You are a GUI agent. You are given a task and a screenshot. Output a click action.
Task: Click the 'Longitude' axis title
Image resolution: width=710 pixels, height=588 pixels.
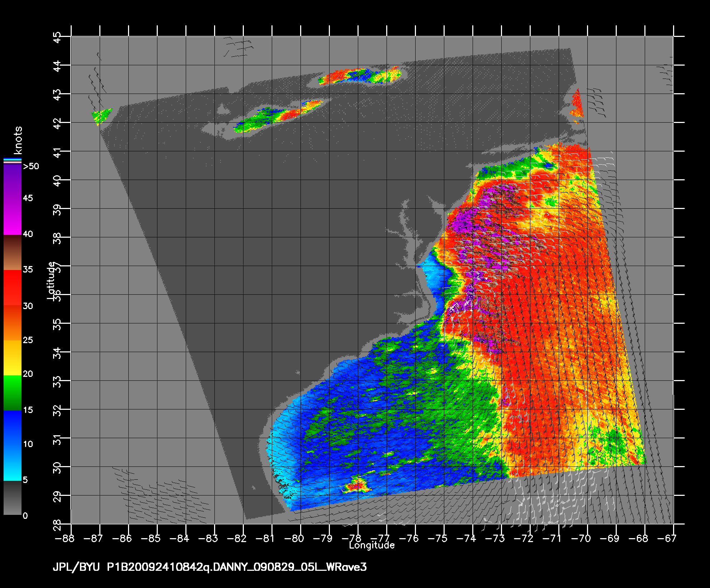372,545
